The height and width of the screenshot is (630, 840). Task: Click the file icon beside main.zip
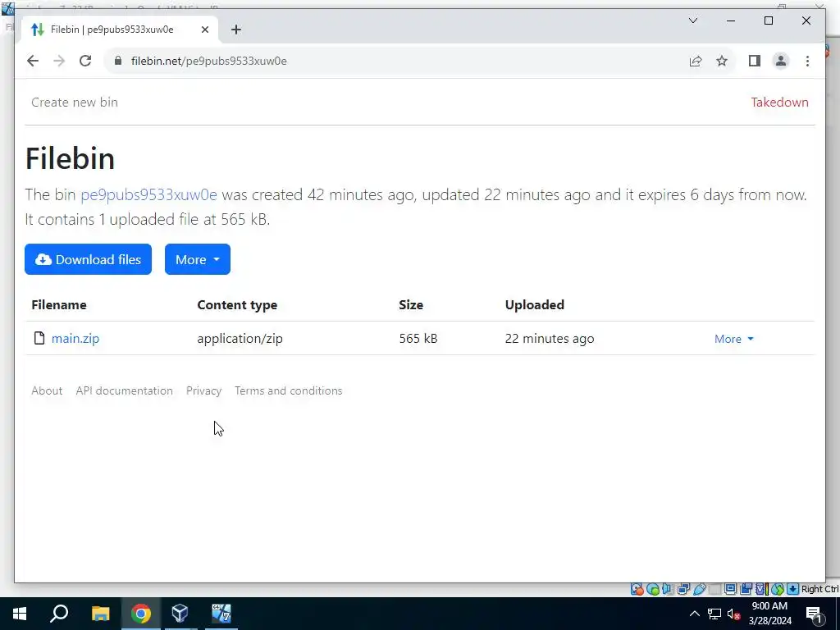tap(39, 338)
